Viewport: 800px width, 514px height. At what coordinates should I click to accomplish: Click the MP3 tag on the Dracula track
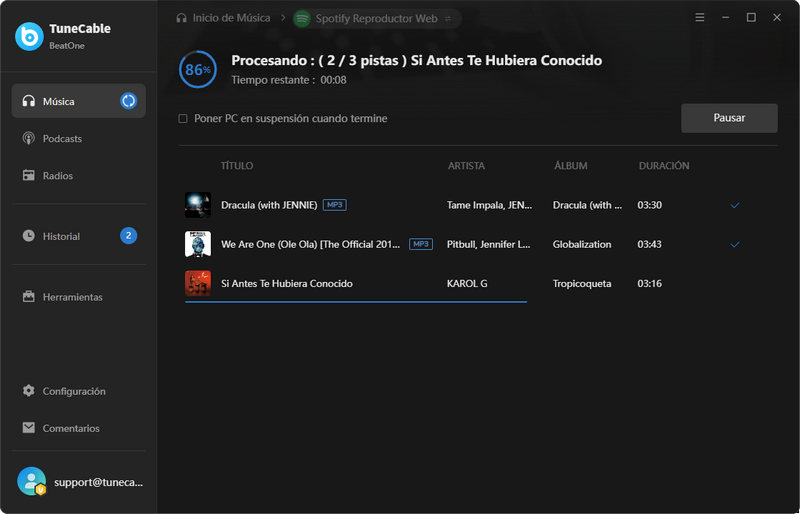pos(335,205)
